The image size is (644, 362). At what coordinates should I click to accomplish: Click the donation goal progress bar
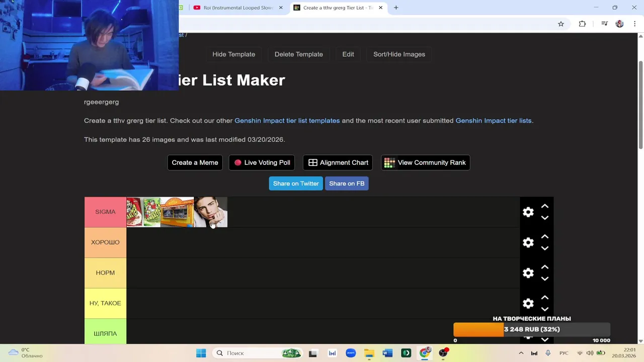(x=532, y=329)
